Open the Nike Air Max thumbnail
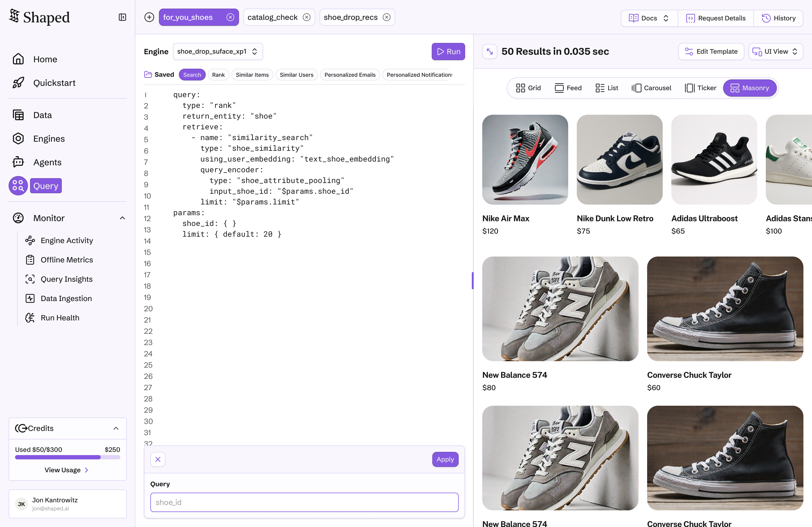Image resolution: width=812 pixels, height=527 pixels. [x=525, y=160]
